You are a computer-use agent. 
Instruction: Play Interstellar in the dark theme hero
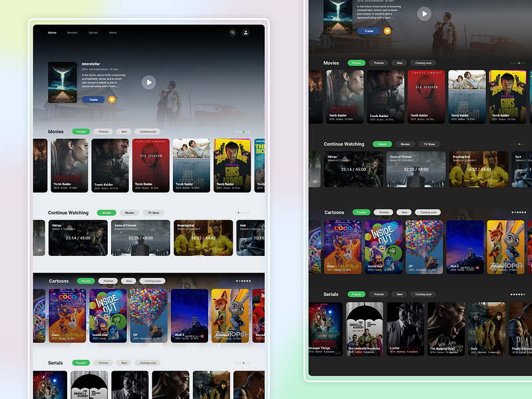pyautogui.click(x=424, y=14)
